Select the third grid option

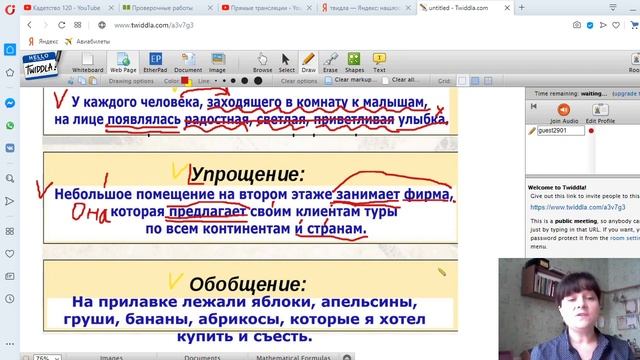(x=488, y=81)
